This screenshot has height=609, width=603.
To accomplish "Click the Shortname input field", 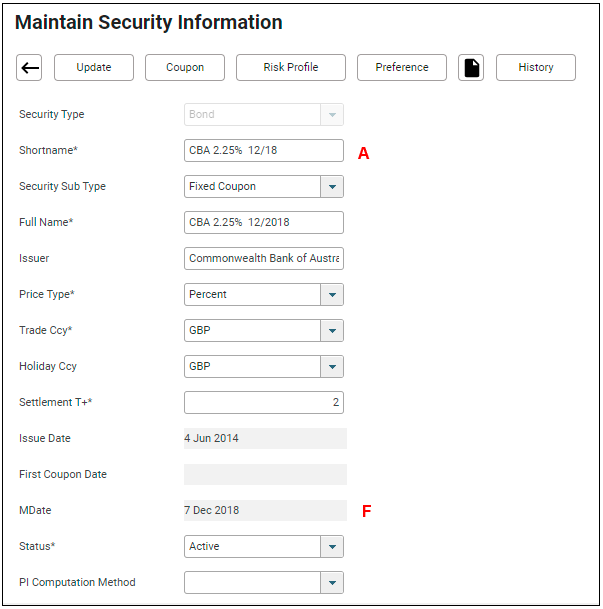I will 264,151.
